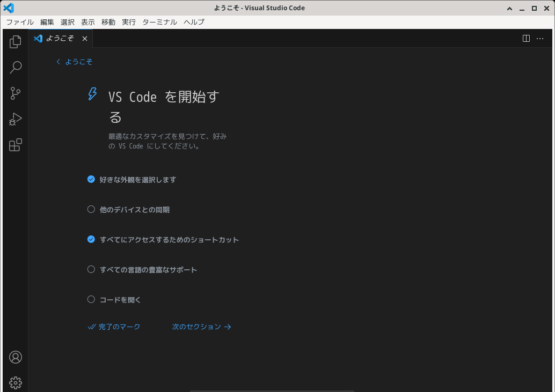Screen dimensions: 555x392
Task: Open the 移動 menu
Action: click(108, 22)
